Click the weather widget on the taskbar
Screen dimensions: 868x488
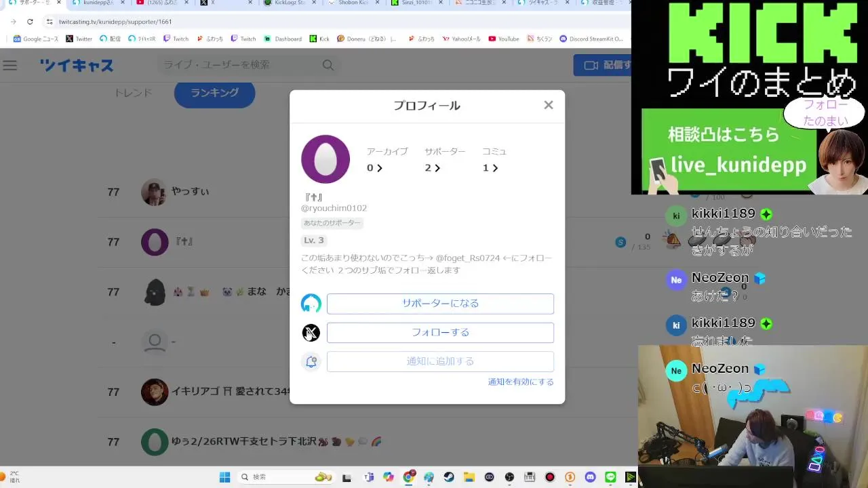click(x=11, y=477)
